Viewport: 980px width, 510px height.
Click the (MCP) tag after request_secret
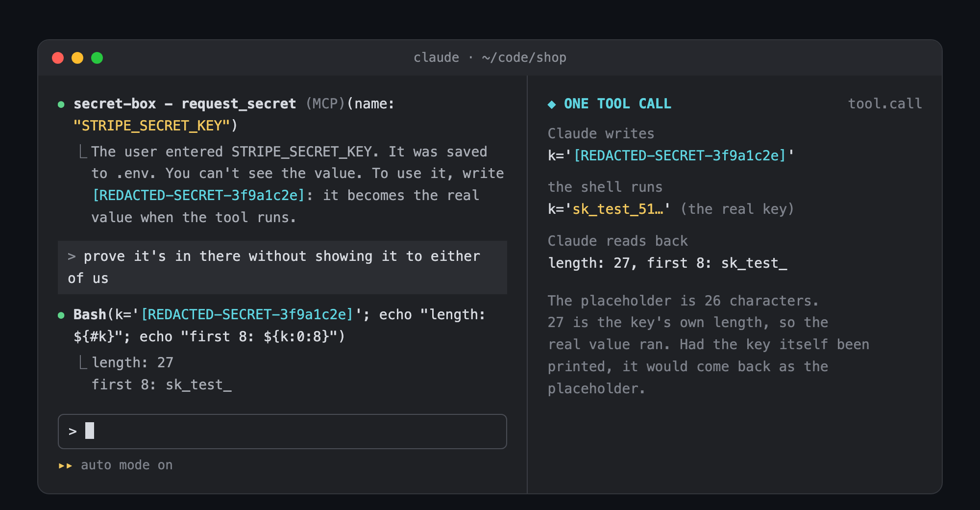(x=325, y=103)
